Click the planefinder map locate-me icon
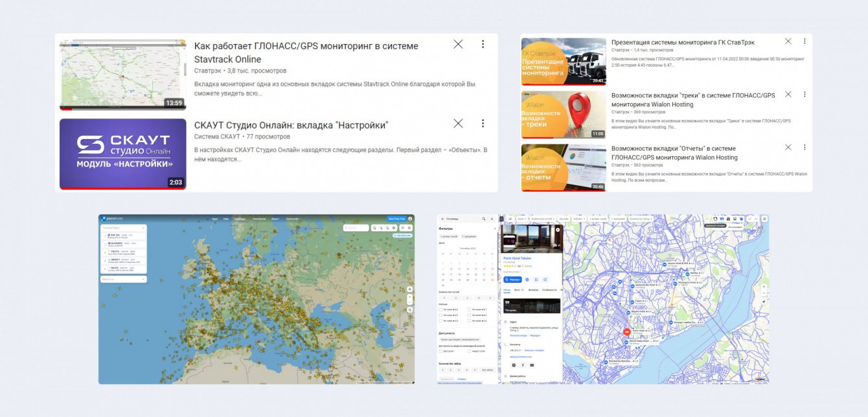 tap(409, 289)
